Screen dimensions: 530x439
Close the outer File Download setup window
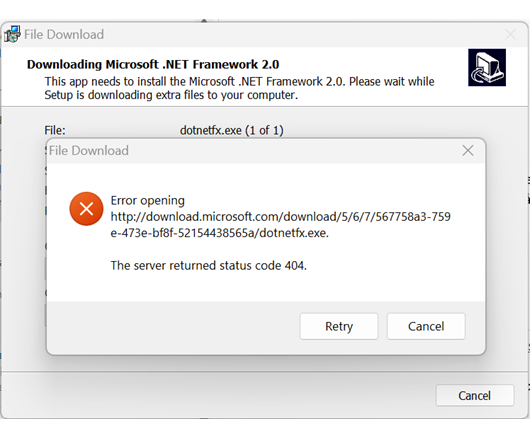pos(510,34)
